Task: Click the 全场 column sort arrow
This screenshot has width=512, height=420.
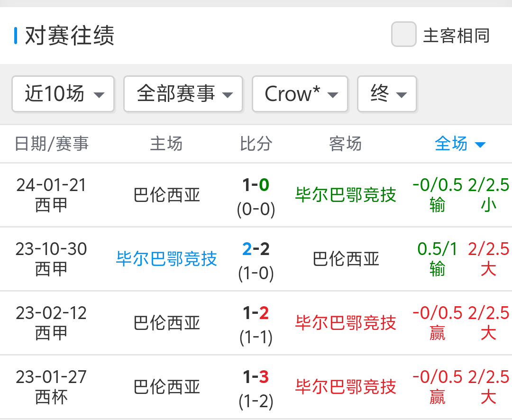Action: coord(480,145)
